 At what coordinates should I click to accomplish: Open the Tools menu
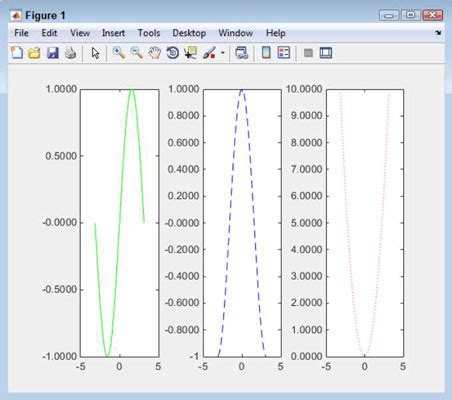pos(149,33)
